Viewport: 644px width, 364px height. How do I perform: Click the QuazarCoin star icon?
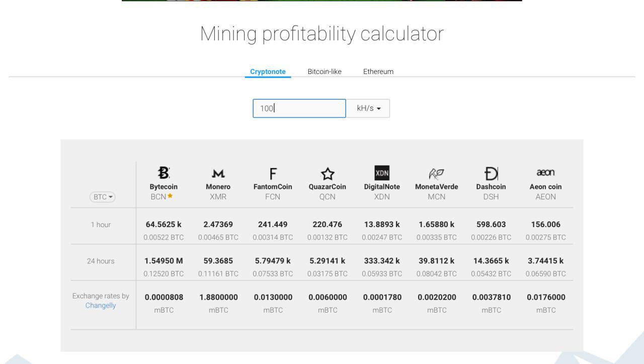(x=328, y=174)
